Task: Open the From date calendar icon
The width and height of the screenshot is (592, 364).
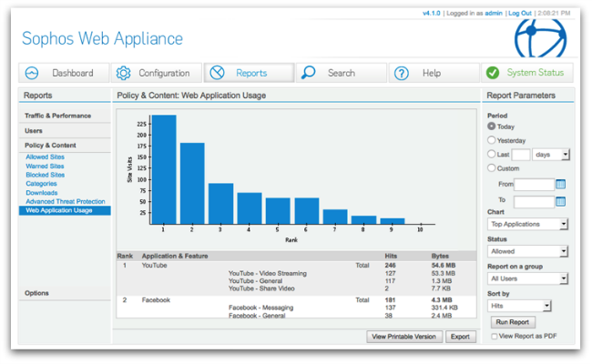Action: click(561, 184)
